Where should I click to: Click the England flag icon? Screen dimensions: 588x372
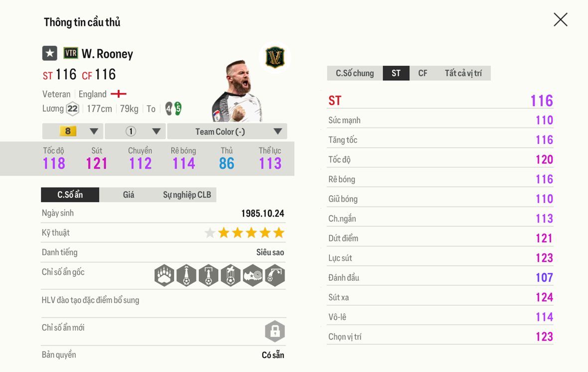click(119, 94)
